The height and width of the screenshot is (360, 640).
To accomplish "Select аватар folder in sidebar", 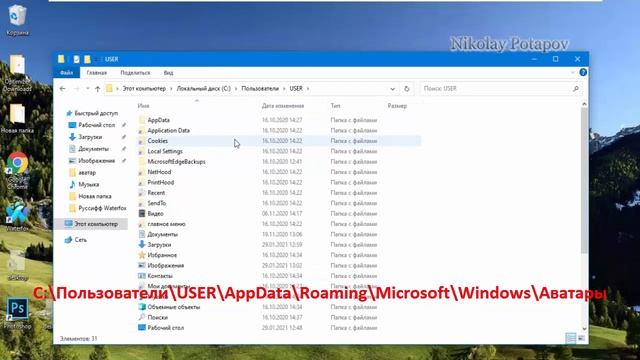I will tap(87, 172).
